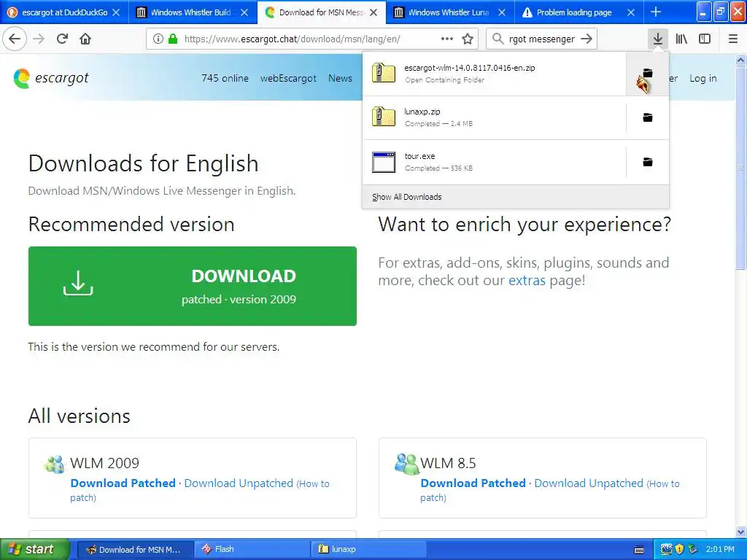Open the Windows start menu
The height and width of the screenshot is (560, 747).
click(x=35, y=549)
